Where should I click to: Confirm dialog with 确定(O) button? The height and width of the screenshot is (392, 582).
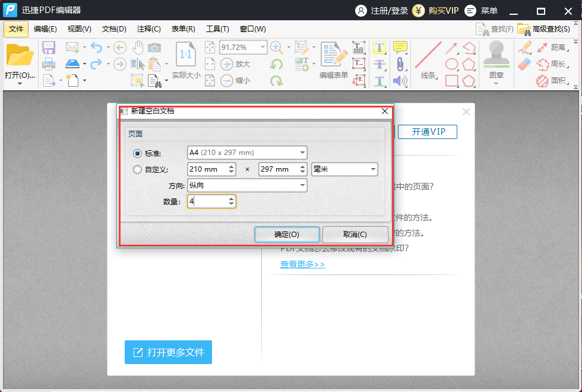pyautogui.click(x=287, y=234)
